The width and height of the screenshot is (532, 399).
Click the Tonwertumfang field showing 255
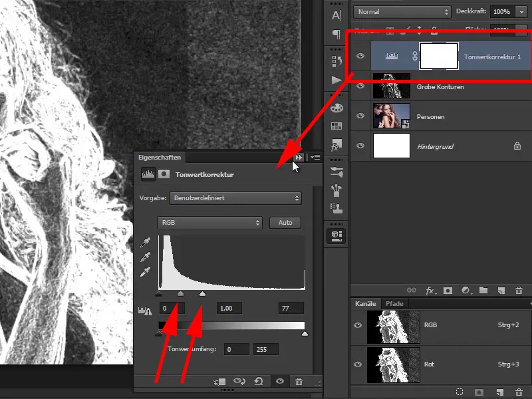point(265,349)
